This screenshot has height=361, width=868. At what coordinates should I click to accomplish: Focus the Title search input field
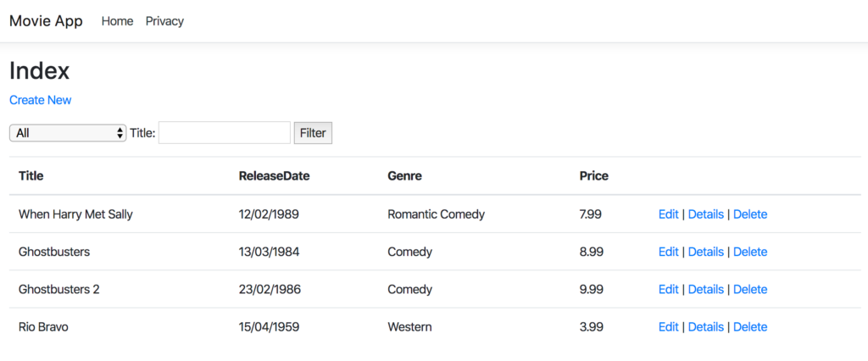tap(224, 133)
